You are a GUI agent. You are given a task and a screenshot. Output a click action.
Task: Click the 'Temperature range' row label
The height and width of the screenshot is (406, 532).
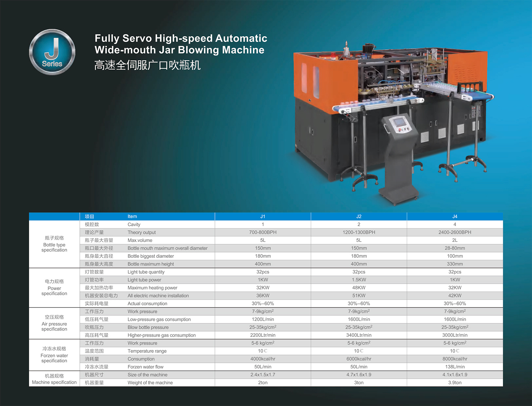tap(147, 351)
